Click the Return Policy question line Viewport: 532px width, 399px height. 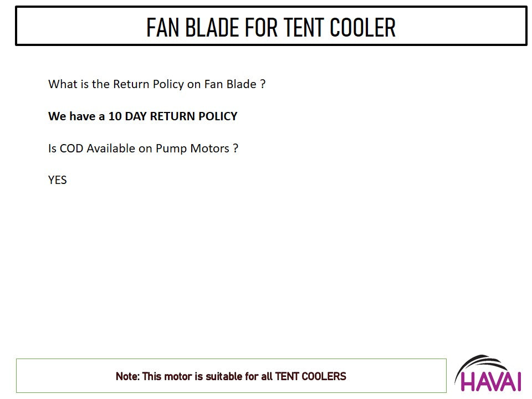pyautogui.click(x=157, y=84)
